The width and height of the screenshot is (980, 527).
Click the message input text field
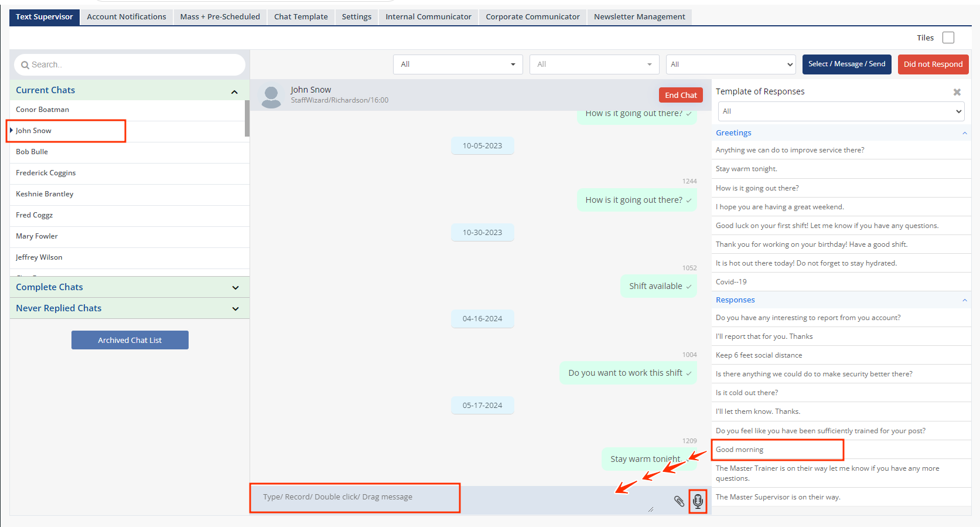click(354, 498)
